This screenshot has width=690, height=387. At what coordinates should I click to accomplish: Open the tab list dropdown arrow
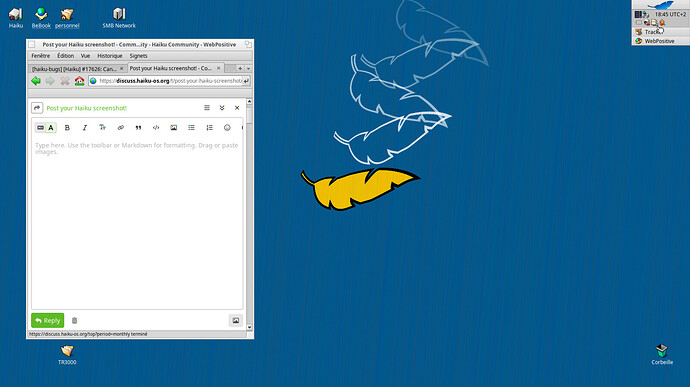[x=249, y=68]
